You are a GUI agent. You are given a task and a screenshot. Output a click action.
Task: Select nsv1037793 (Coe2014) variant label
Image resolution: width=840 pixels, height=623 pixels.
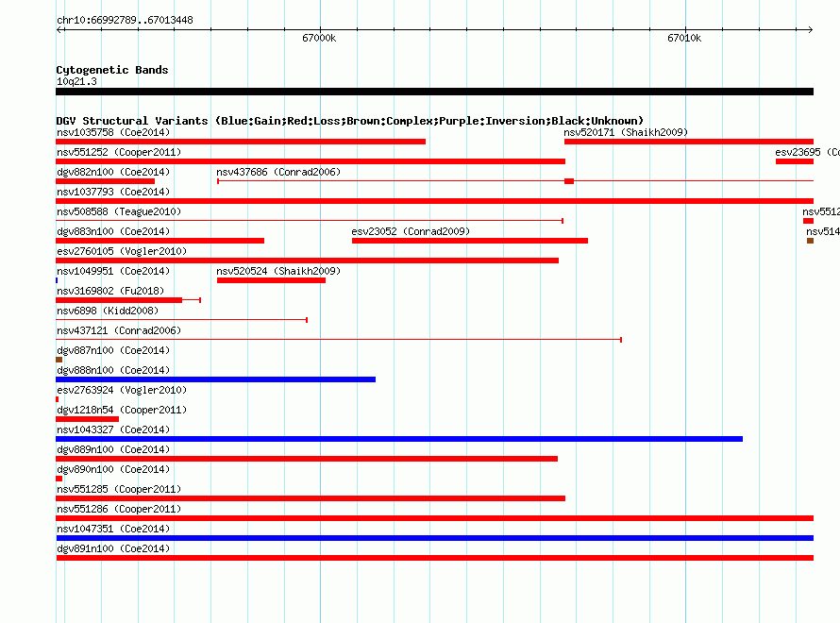(113, 192)
